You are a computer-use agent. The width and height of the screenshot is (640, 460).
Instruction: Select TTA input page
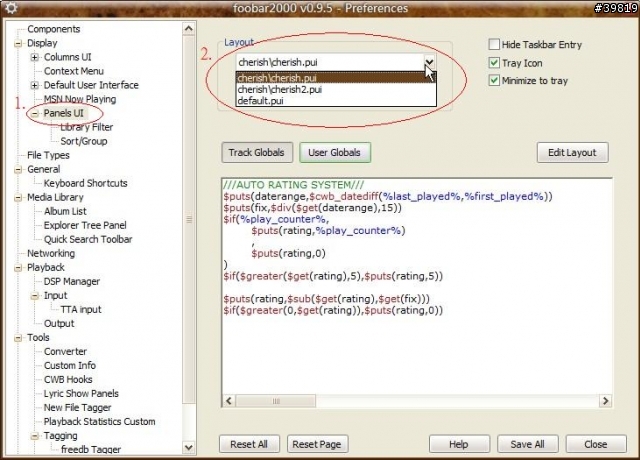pyautogui.click(x=81, y=309)
